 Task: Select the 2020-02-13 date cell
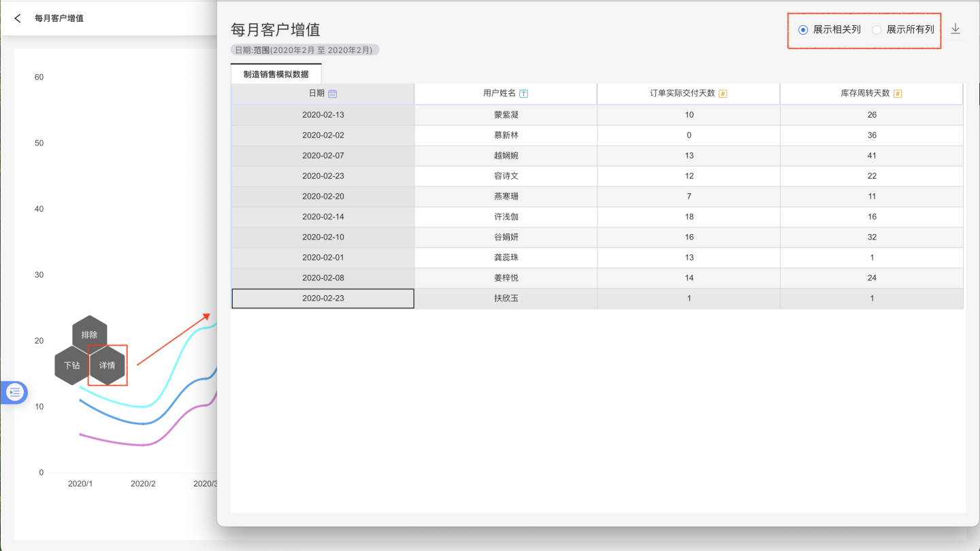(323, 115)
